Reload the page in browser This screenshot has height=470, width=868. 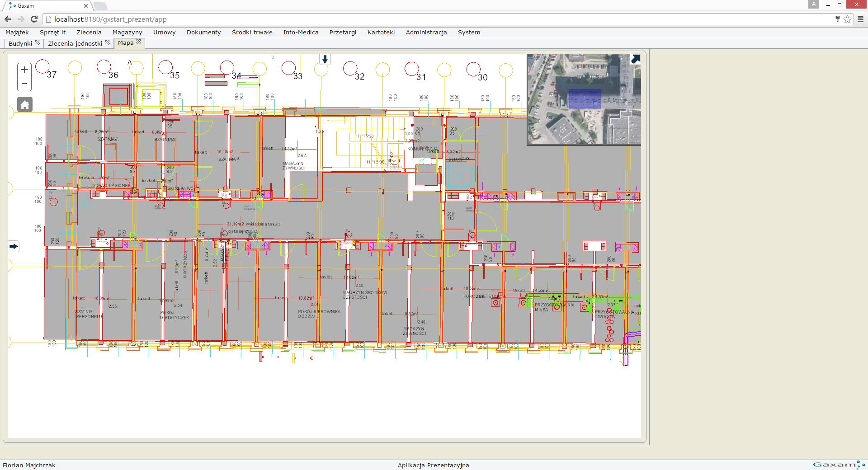(x=34, y=19)
